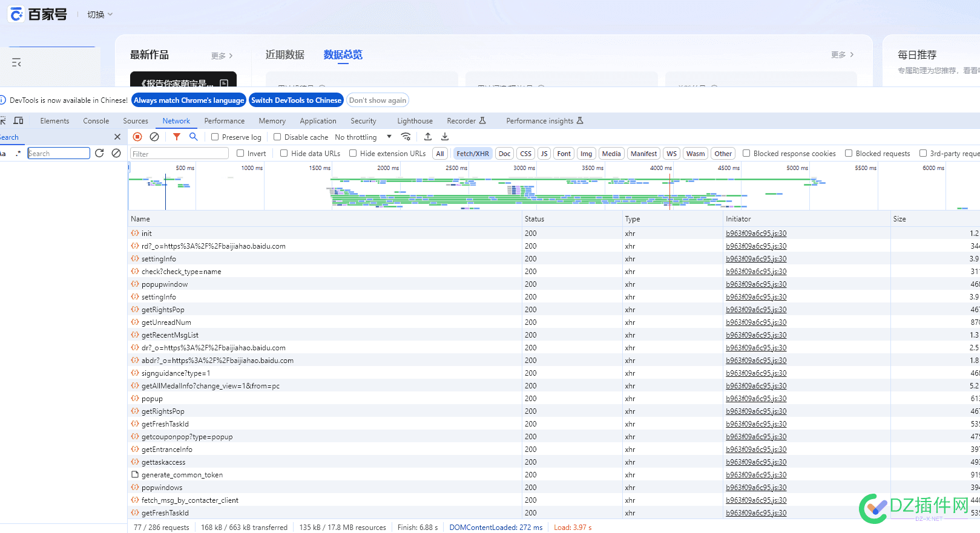Open initiator link for init request
Screen dimensions: 980x533
756,233
